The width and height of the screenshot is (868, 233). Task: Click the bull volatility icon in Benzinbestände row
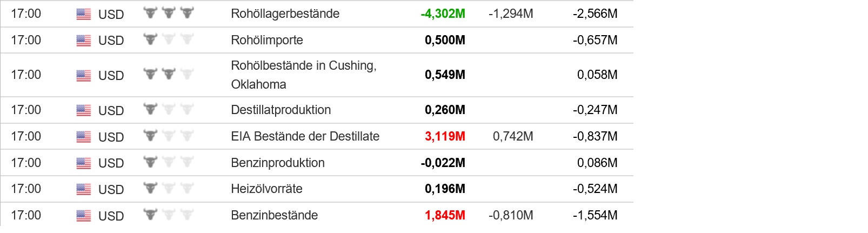pos(150,215)
